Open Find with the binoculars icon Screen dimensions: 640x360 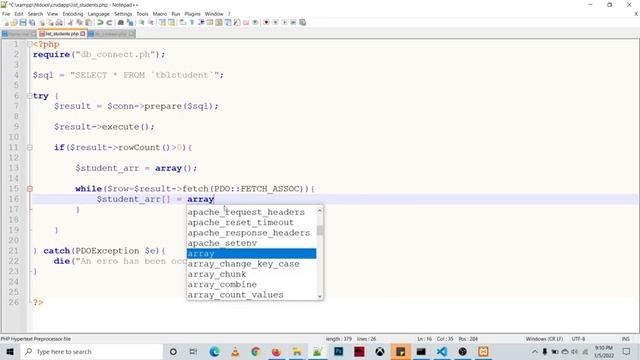tap(121, 22)
